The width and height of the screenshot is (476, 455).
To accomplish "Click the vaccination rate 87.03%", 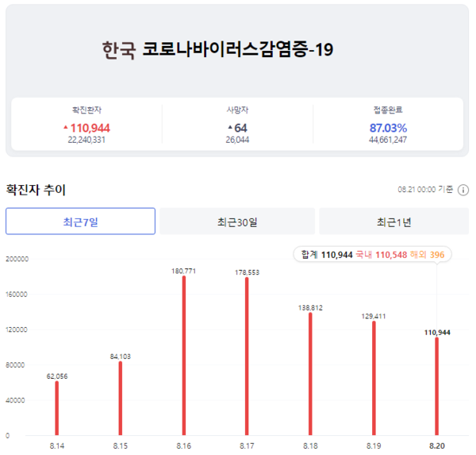I will pos(388,128).
